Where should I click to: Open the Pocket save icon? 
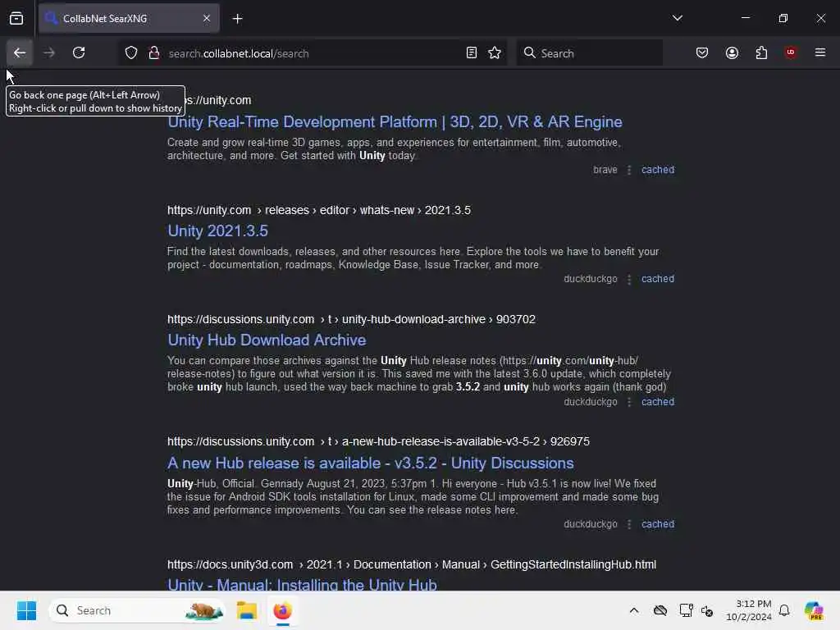702,52
